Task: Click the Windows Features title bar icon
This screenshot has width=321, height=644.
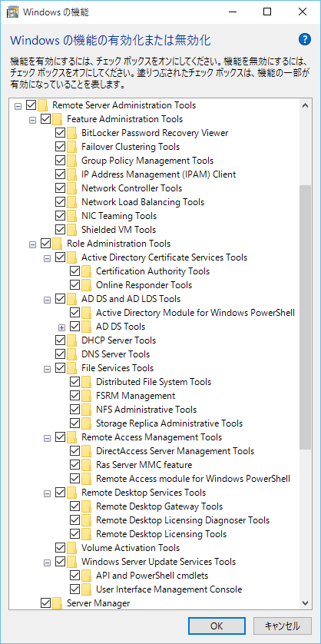Action: point(13,12)
